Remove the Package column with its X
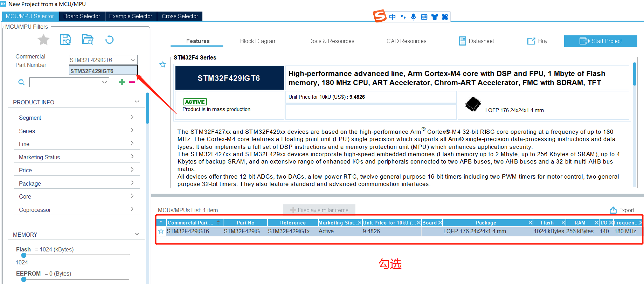The image size is (644, 284). click(531, 223)
